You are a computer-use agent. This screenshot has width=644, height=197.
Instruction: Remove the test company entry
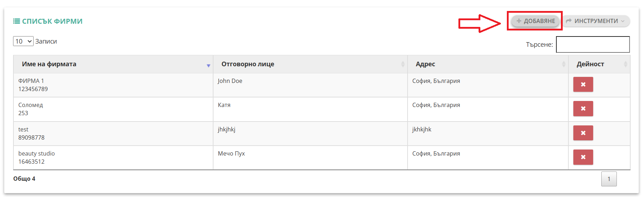tap(583, 133)
